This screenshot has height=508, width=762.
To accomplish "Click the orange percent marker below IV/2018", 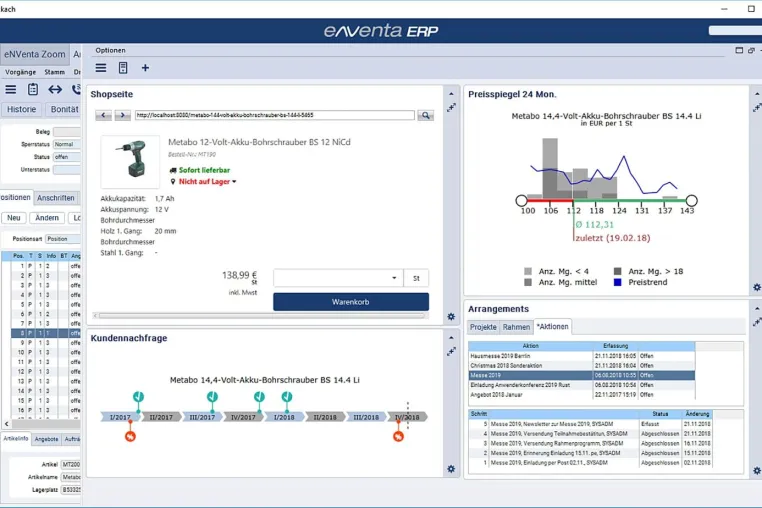I will tap(398, 437).
